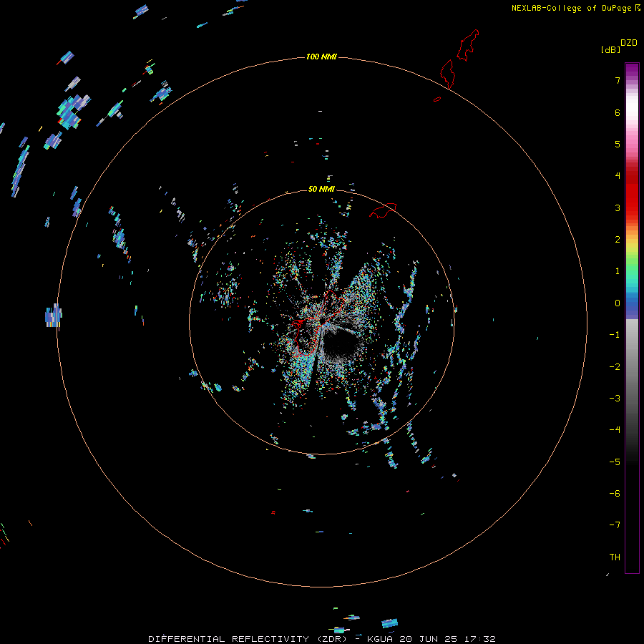Click the '-5' value on the color scale
Viewport: 644px width, 644px height.
tap(615, 462)
